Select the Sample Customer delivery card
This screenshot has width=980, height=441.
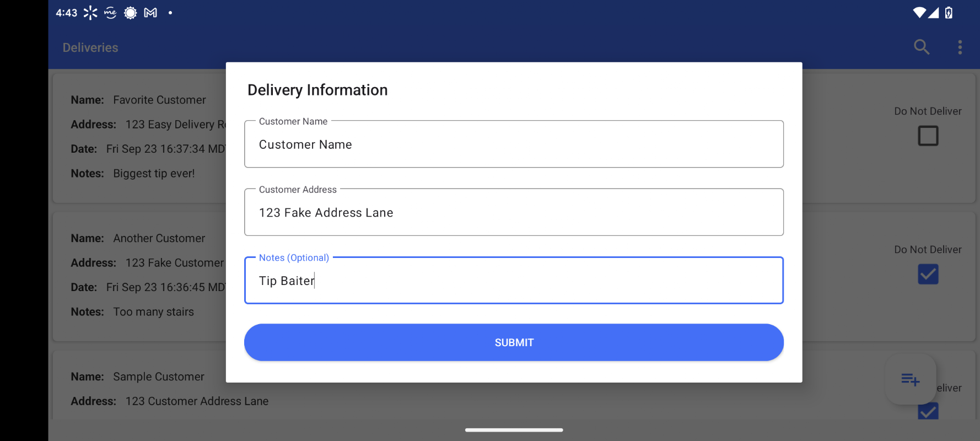[514, 385]
